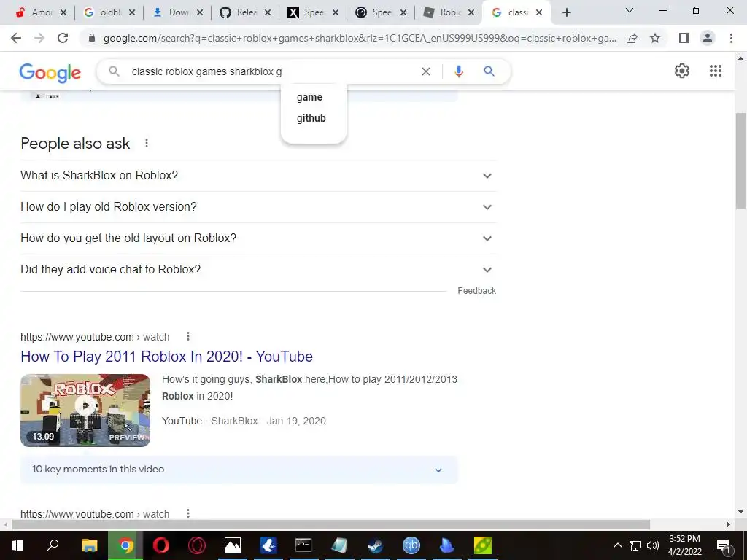Viewport: 747px width, 560px height.
Task: Open options for first YouTube result
Action: [188, 337]
